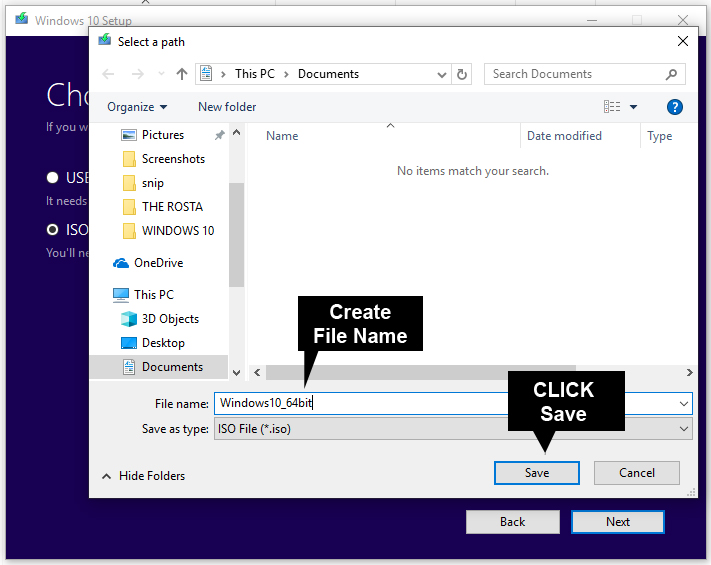The width and height of the screenshot is (711, 565).
Task: Click the Search Documents field
Action: coord(584,74)
